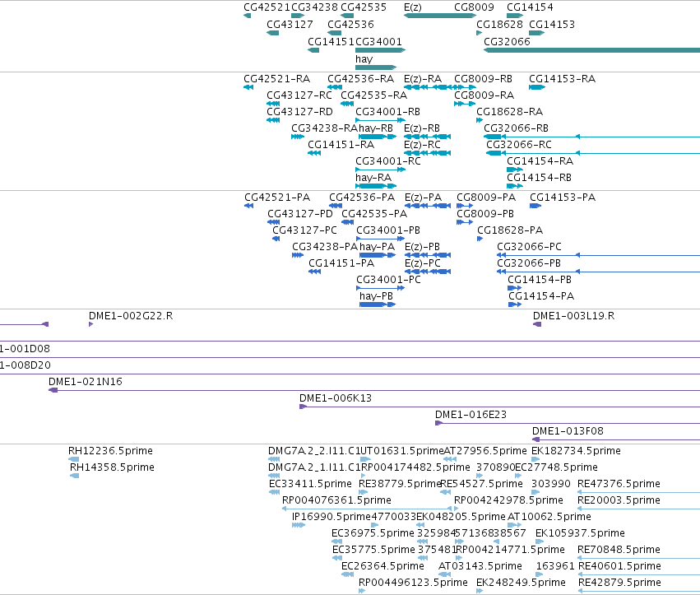
Task: Click the CG43127-RD transcript label
Action: (299, 112)
